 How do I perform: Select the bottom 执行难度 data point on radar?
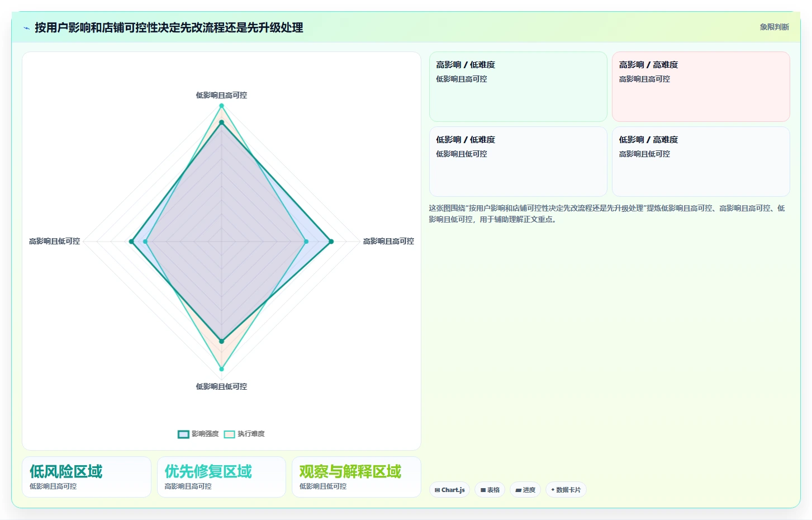click(x=221, y=369)
